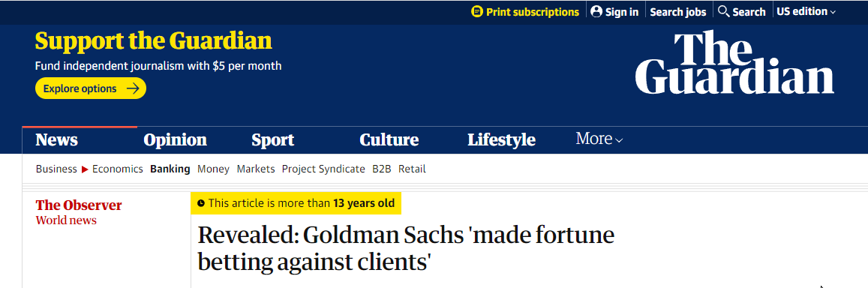Select the Culture section
Viewport: 868px width, 288px height.
coord(389,139)
